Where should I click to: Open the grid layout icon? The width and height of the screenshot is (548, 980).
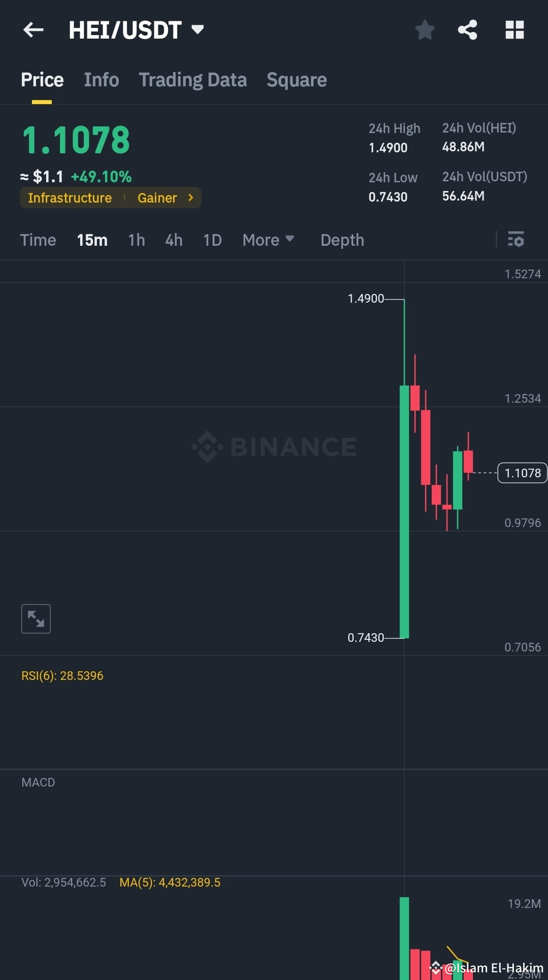coord(515,29)
